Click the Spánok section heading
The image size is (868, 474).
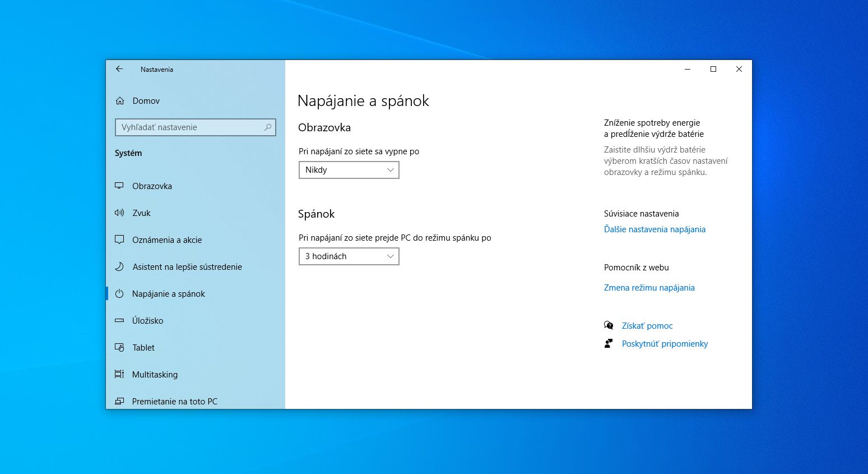pos(316,214)
